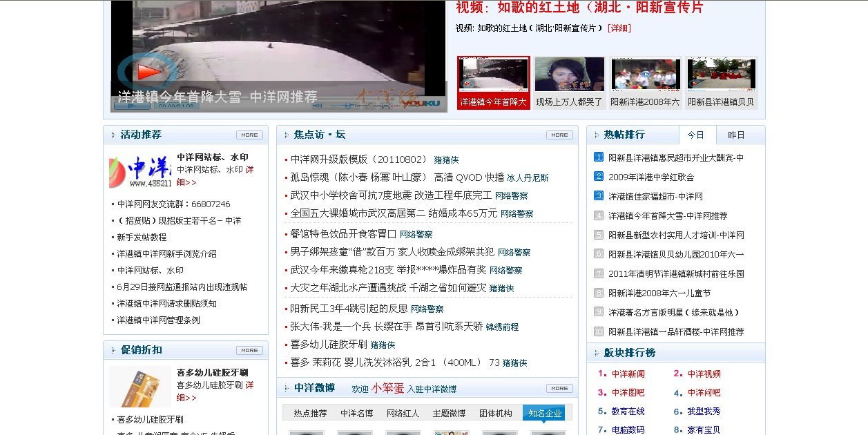Click author 锦绣前程
Image resolution: width=868 pixels, height=435 pixels.
click(502, 327)
